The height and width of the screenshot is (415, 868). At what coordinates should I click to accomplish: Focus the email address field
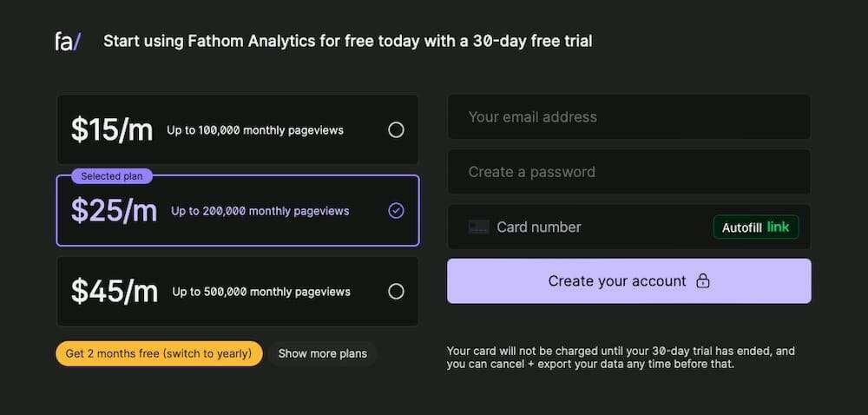click(628, 117)
